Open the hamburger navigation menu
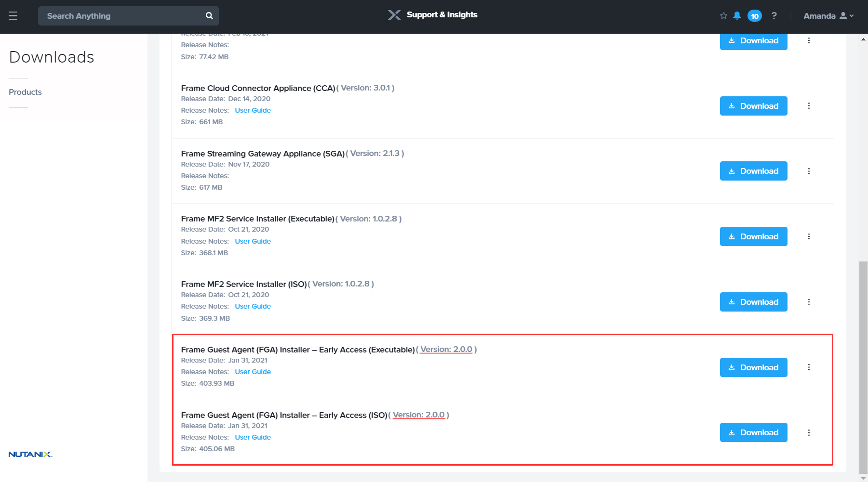The width and height of the screenshot is (868, 482). [x=13, y=16]
